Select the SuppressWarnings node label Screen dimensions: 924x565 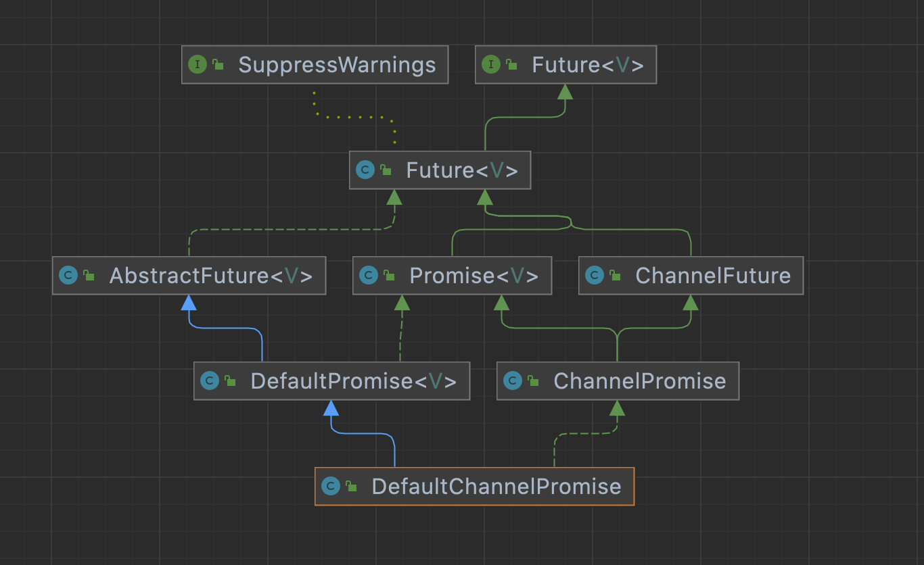click(337, 65)
